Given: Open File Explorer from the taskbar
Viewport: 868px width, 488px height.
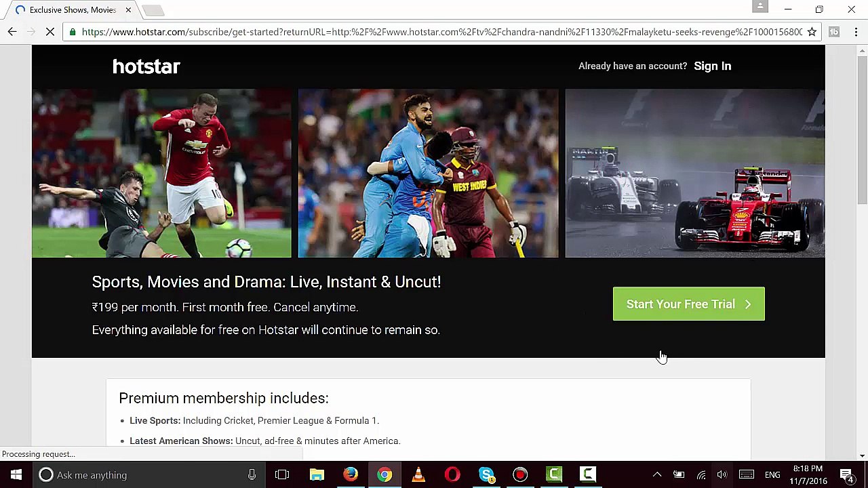Looking at the screenshot, I should (x=317, y=475).
